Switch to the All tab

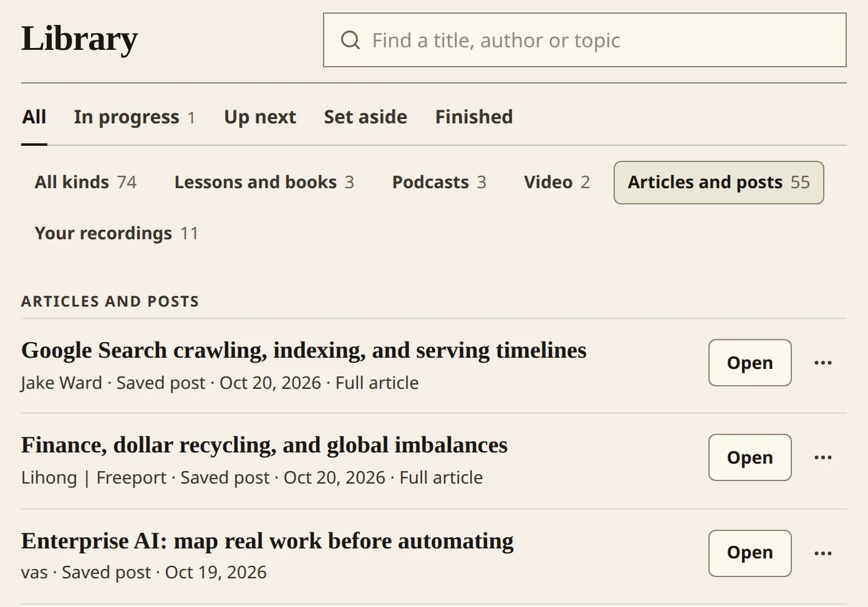(34, 117)
